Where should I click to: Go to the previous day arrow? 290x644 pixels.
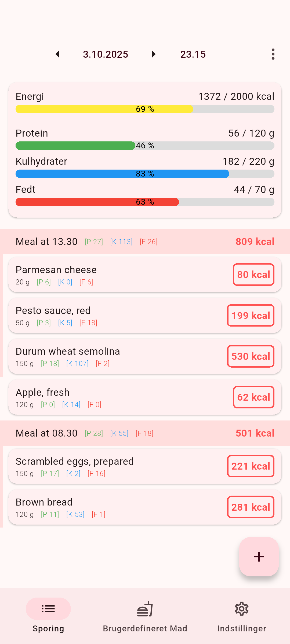coord(57,54)
